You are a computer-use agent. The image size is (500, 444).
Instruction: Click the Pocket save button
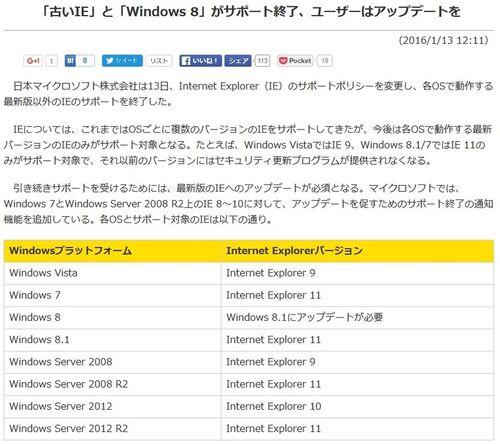click(295, 61)
